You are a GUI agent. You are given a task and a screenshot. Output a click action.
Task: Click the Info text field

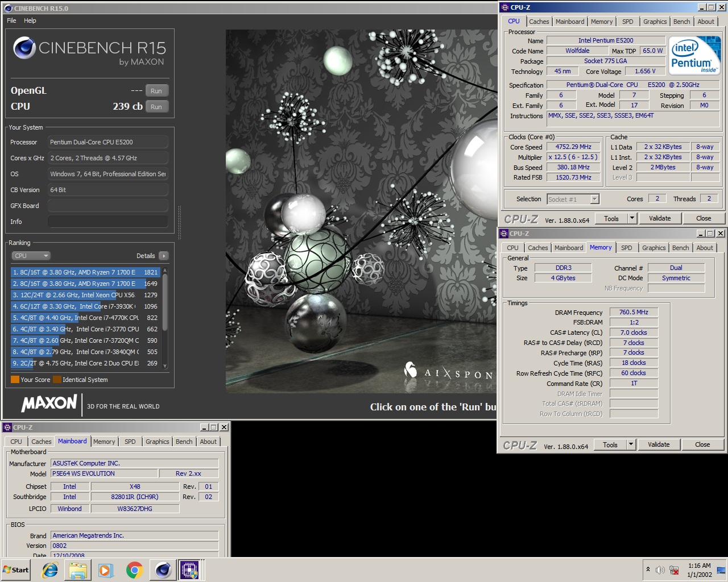coord(108,222)
